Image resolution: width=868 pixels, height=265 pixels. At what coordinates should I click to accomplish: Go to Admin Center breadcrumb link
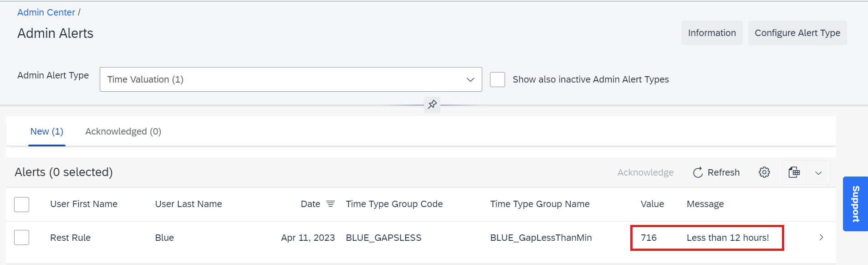46,12
